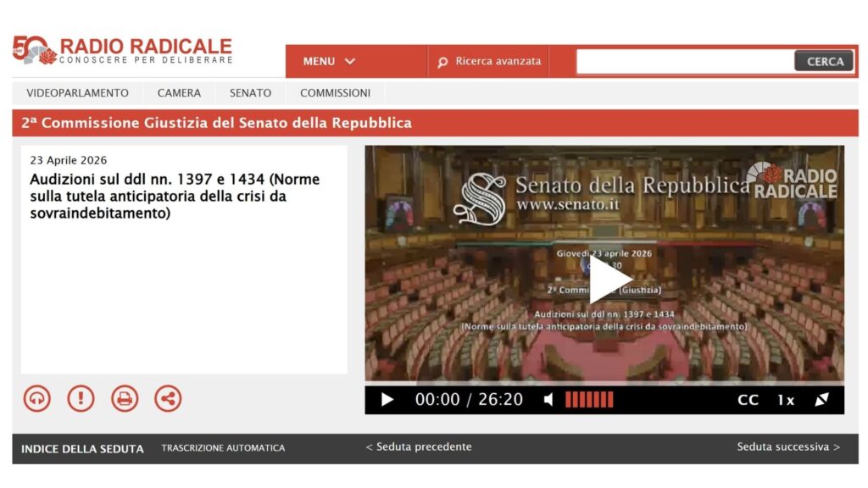Click the exclamation report icon

[x=81, y=398]
